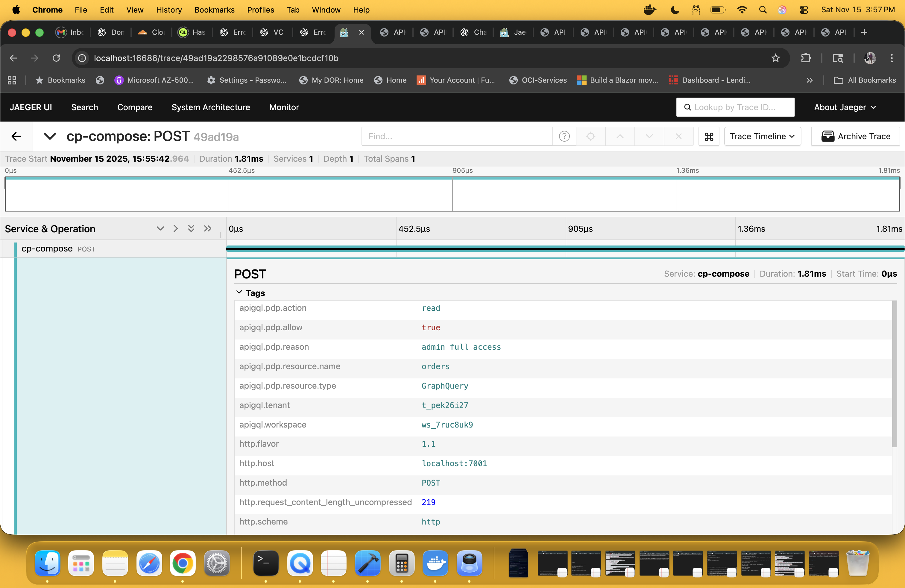Viewport: 905px width, 588px height.
Task: Open the find help question mark icon
Action: (x=564, y=136)
